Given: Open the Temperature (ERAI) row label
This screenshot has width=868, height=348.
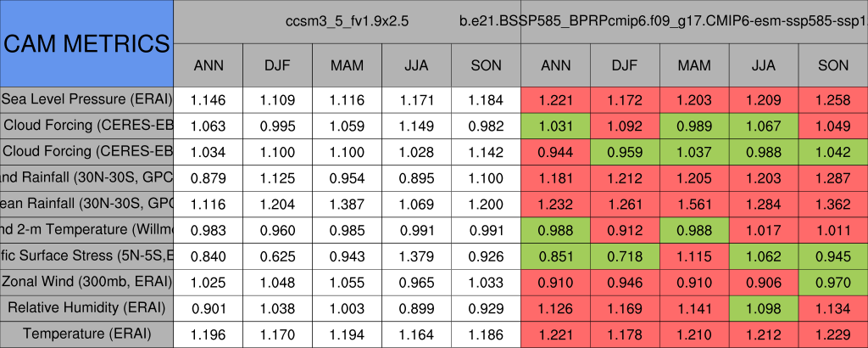Looking at the screenshot, I should 86,334.
